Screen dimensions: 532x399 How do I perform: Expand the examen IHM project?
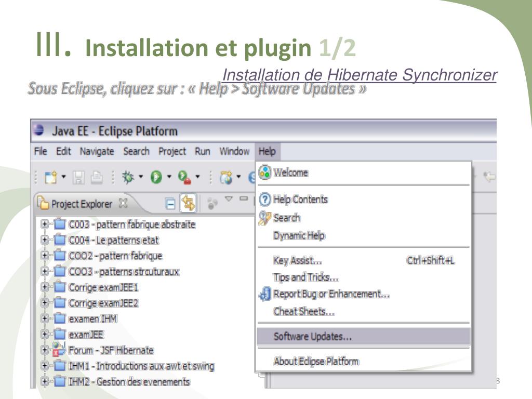[45, 318]
